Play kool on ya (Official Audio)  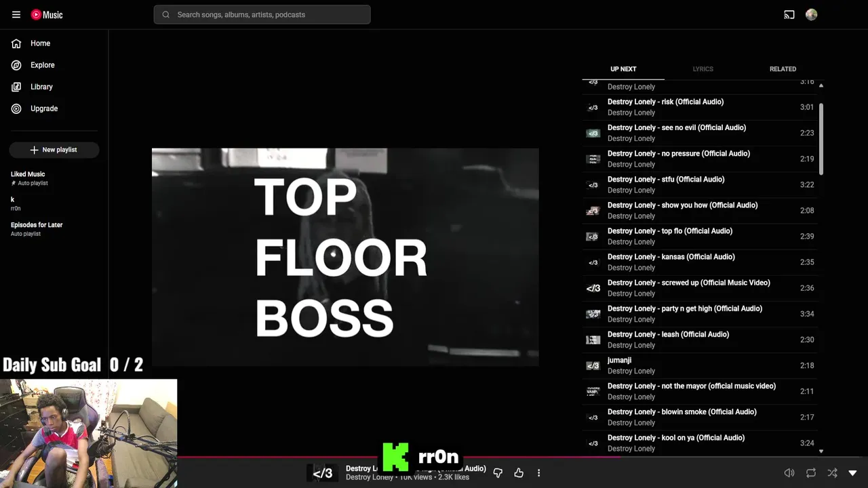(x=700, y=443)
